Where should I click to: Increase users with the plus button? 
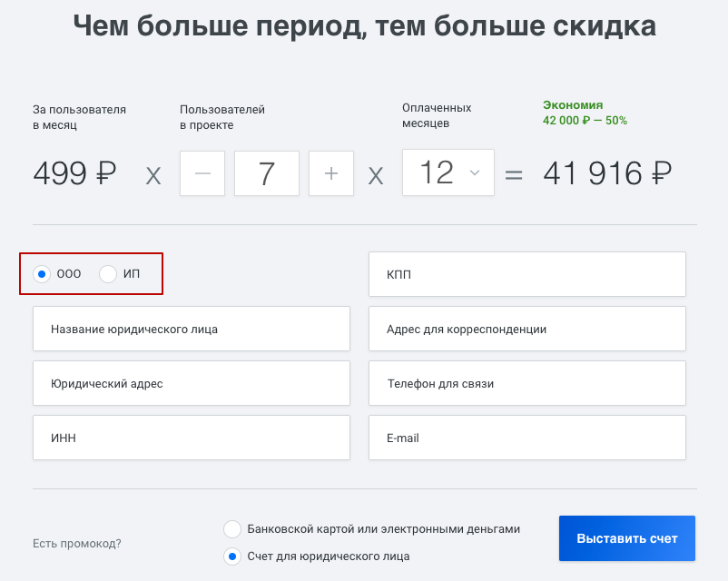(331, 173)
